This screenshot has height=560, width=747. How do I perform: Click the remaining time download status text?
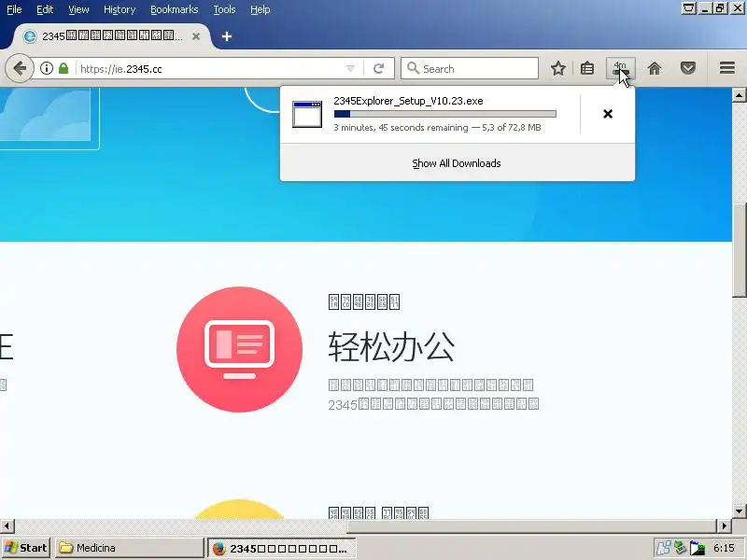tap(437, 128)
